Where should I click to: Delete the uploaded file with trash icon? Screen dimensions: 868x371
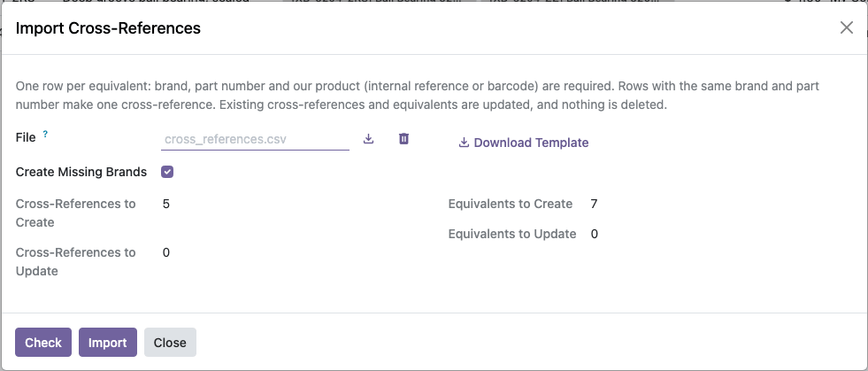(x=404, y=139)
